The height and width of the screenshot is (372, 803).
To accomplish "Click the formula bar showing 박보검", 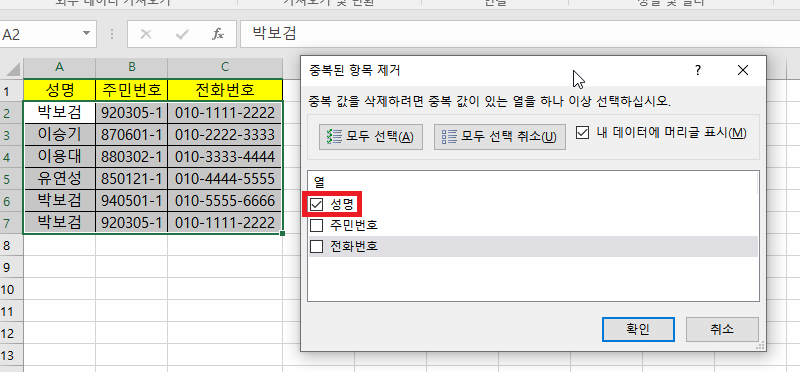I will pos(521,34).
